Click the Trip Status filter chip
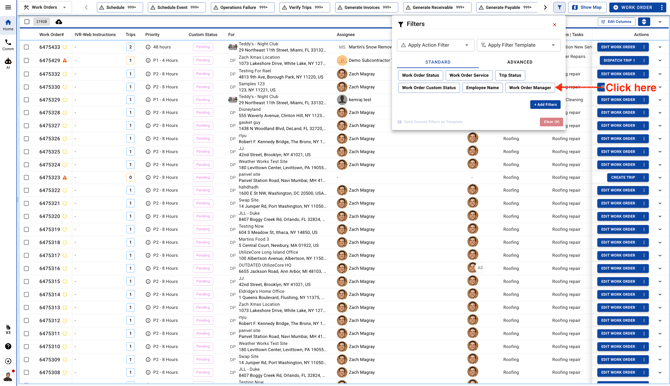The height and width of the screenshot is (386, 670). (510, 75)
